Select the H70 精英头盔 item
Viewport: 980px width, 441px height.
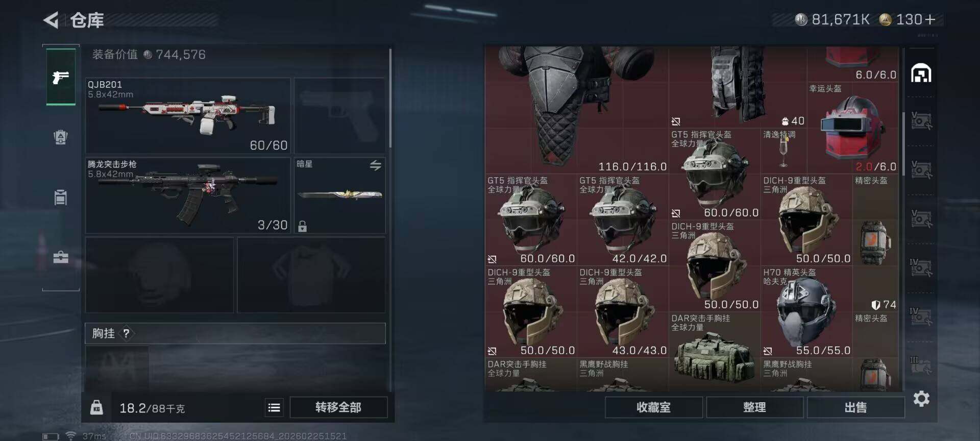click(x=806, y=311)
